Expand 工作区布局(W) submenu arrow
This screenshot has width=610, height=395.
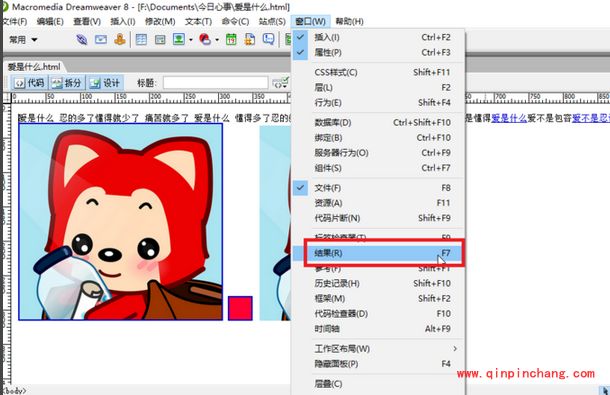(455, 349)
